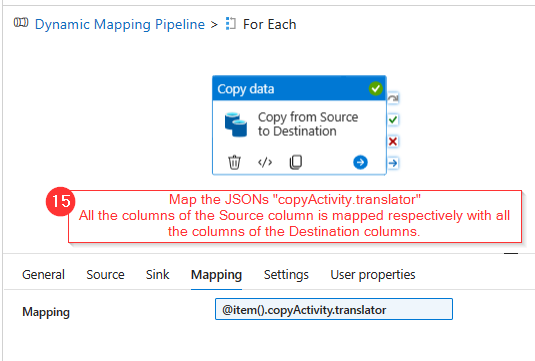The height and width of the screenshot is (361, 535).
Task: Clone the activity using the copy icon
Action: 295,162
